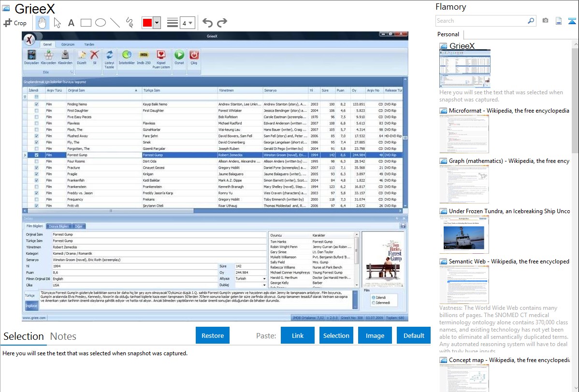579x392 pixels.
Task: Click the search magnifier icon
Action: pyautogui.click(x=531, y=21)
